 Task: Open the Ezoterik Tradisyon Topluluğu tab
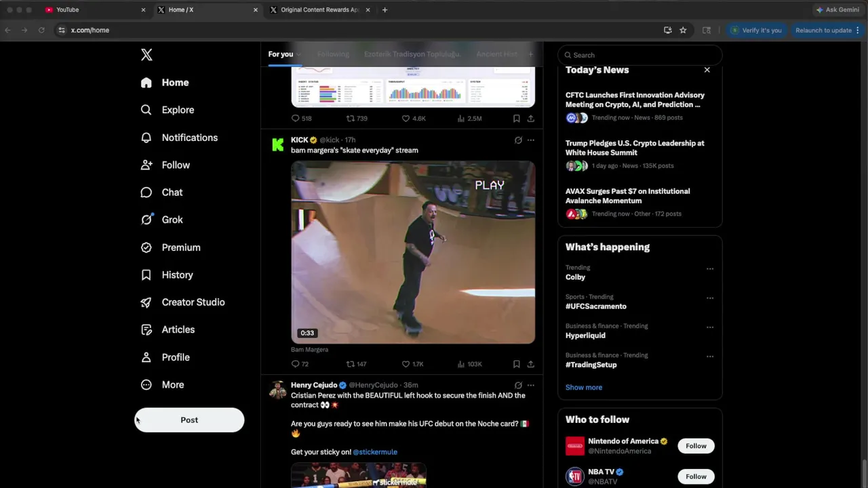pos(412,54)
